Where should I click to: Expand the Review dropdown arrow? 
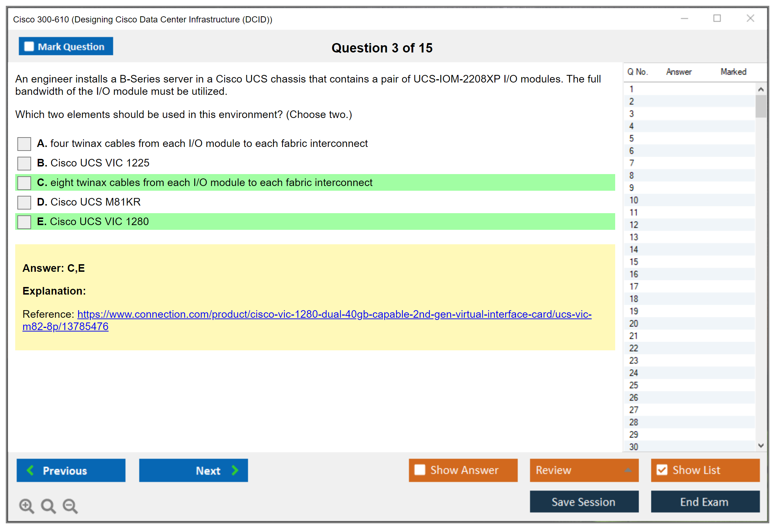pyautogui.click(x=628, y=470)
